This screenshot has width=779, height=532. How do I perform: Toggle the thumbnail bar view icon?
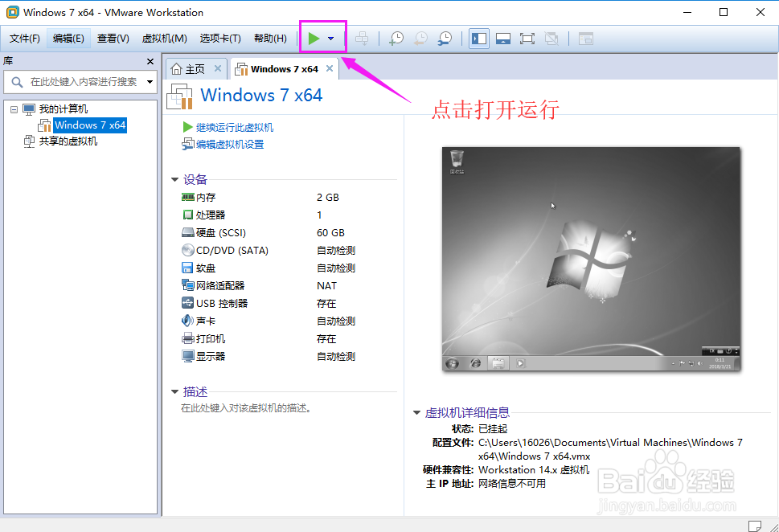[x=503, y=39]
